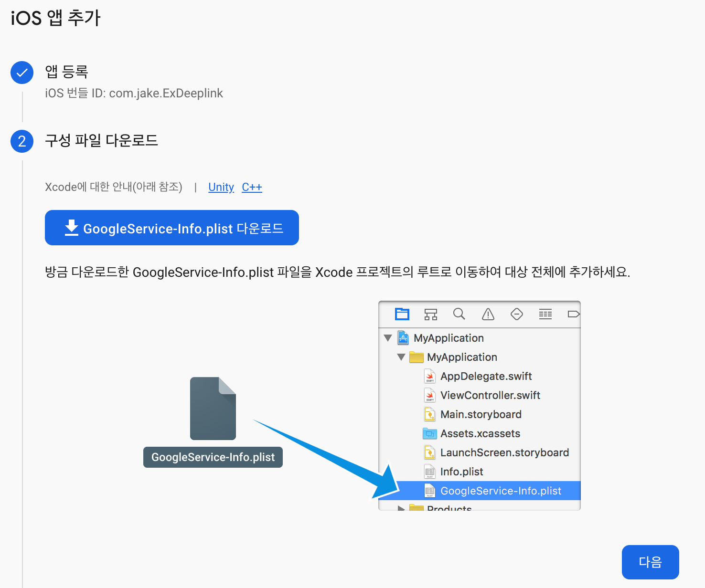The image size is (705, 588).
Task: Click the storyboard icon beside LaunchScreen.storyboard
Action: (x=430, y=452)
